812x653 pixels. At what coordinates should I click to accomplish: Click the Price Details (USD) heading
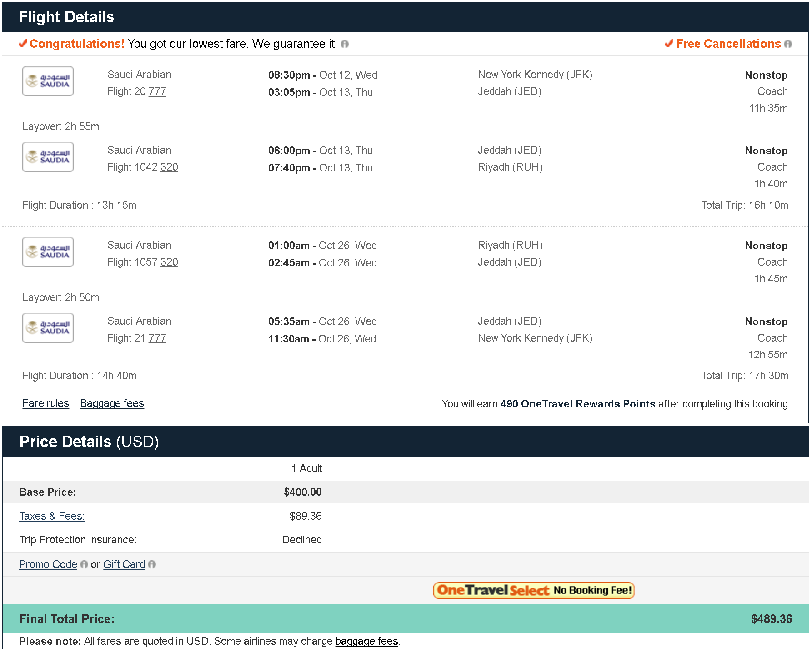pyautogui.click(x=89, y=442)
